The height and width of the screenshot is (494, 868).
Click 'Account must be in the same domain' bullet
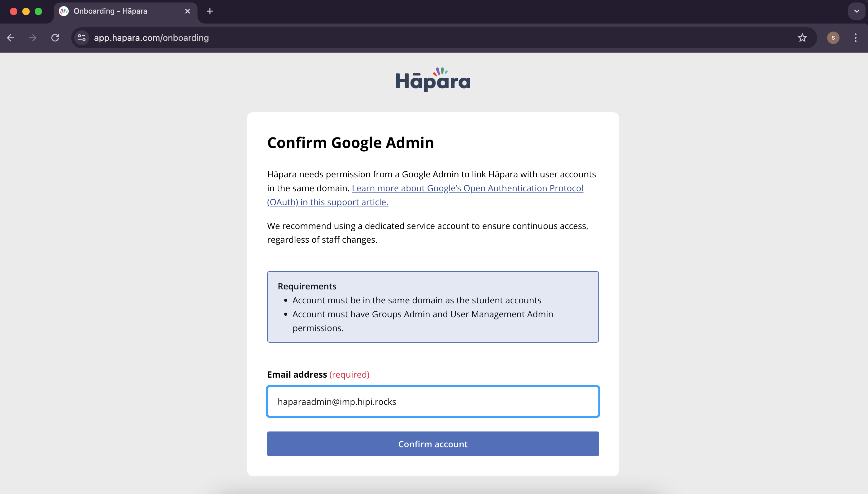417,300
